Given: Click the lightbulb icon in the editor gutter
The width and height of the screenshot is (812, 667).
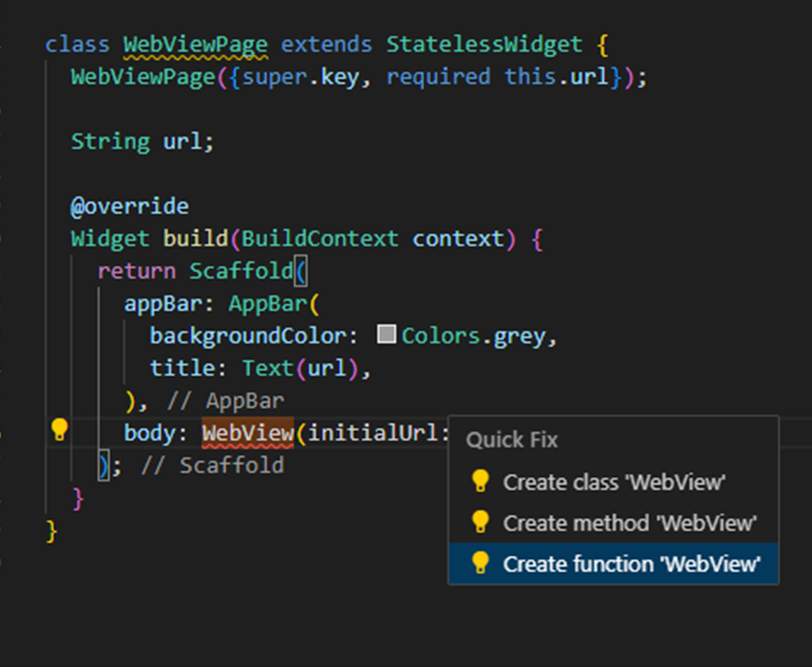Looking at the screenshot, I should 59,430.
